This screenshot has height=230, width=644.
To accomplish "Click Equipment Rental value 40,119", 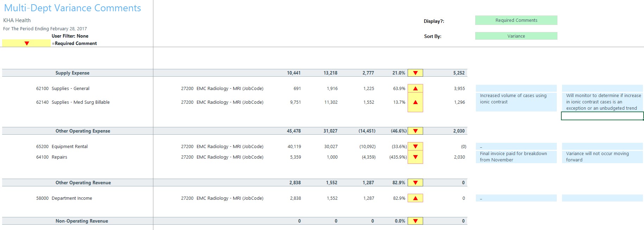I will click(294, 146).
